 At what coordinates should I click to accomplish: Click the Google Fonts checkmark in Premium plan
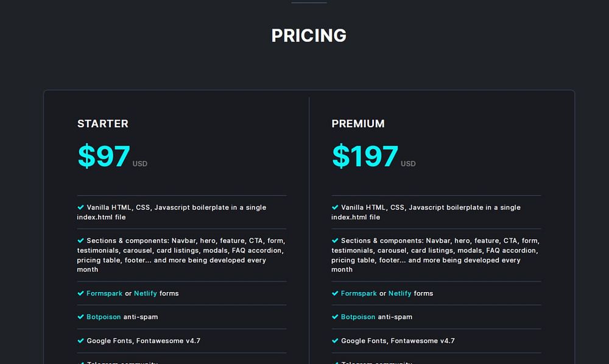(x=335, y=341)
